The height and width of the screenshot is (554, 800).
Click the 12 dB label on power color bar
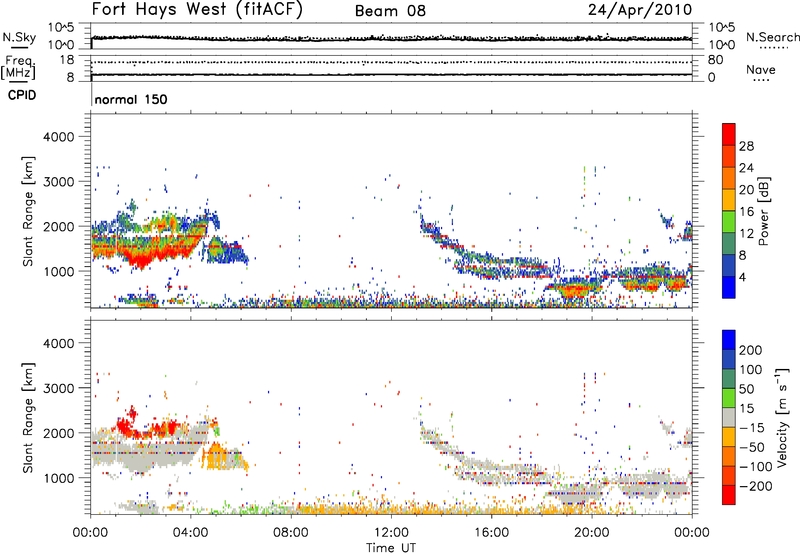click(x=746, y=234)
